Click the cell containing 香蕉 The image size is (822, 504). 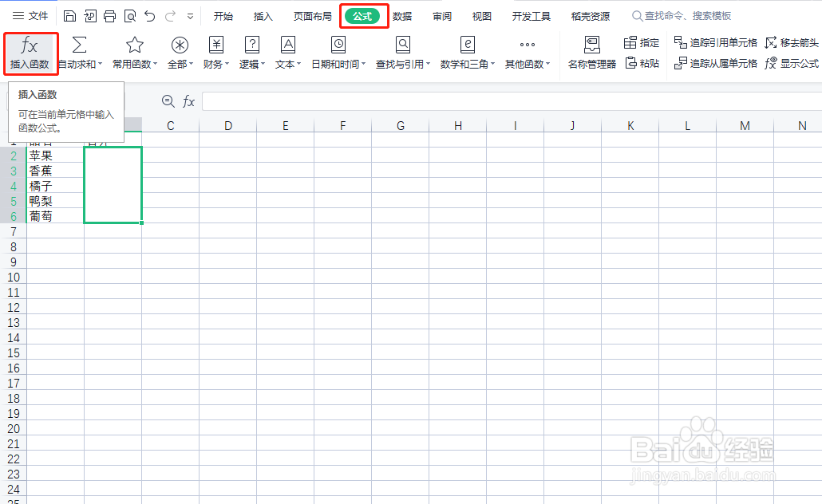(55, 171)
